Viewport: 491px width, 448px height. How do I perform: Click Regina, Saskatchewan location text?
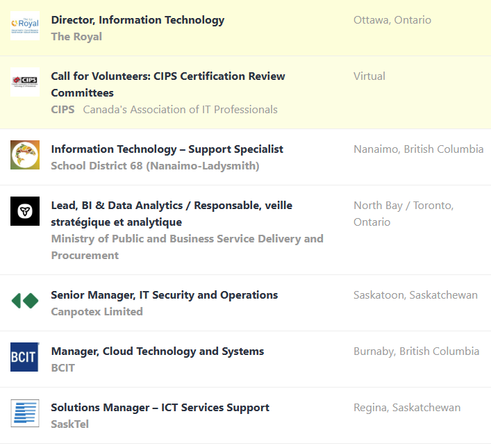click(x=406, y=408)
